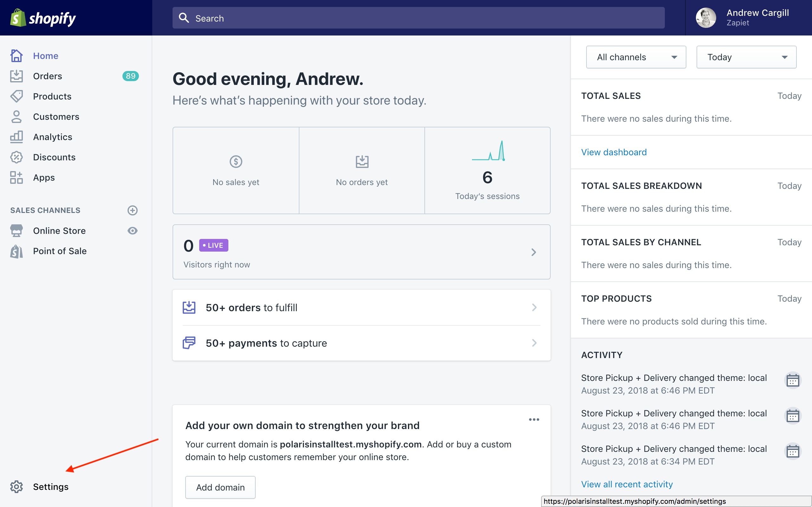Open the All channels dropdown
The height and width of the screenshot is (507, 812).
pyautogui.click(x=636, y=57)
